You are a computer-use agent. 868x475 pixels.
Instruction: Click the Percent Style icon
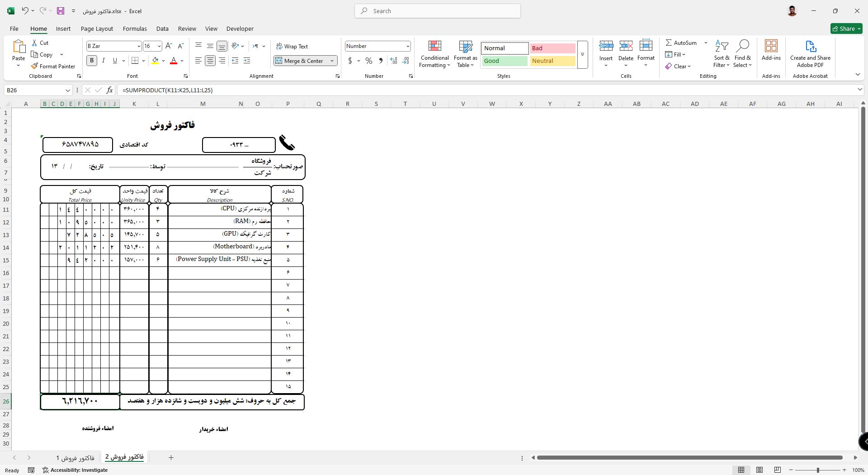pyautogui.click(x=369, y=61)
